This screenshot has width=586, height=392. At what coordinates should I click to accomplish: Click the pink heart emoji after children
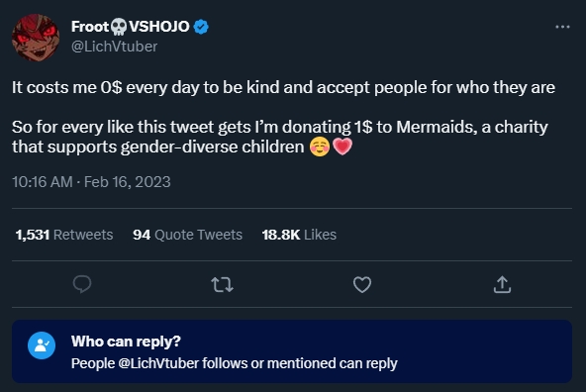click(342, 147)
